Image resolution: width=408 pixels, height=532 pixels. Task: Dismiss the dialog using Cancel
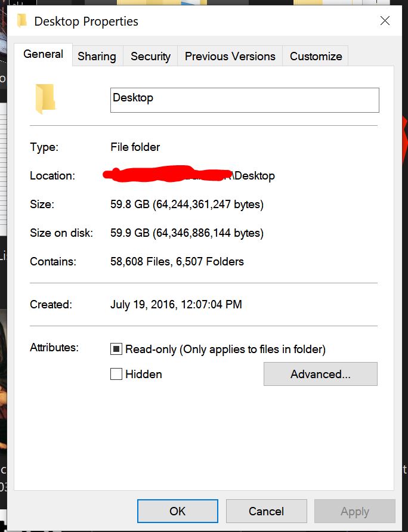(x=267, y=511)
